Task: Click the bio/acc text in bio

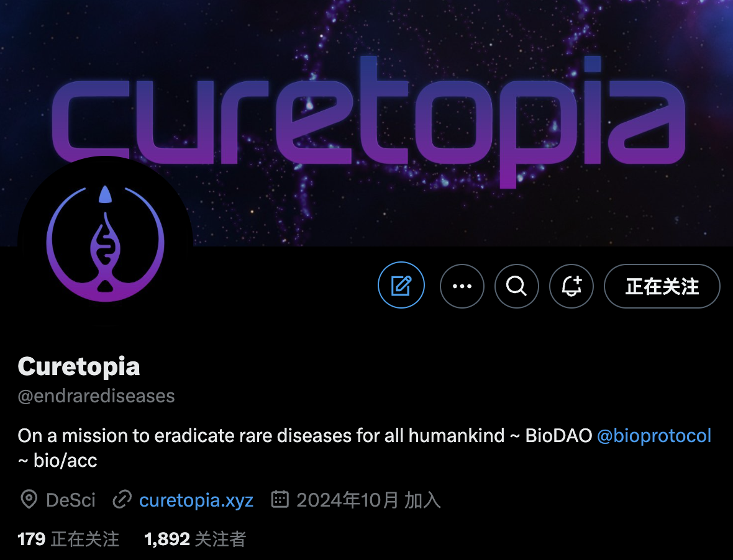Action: [65, 461]
